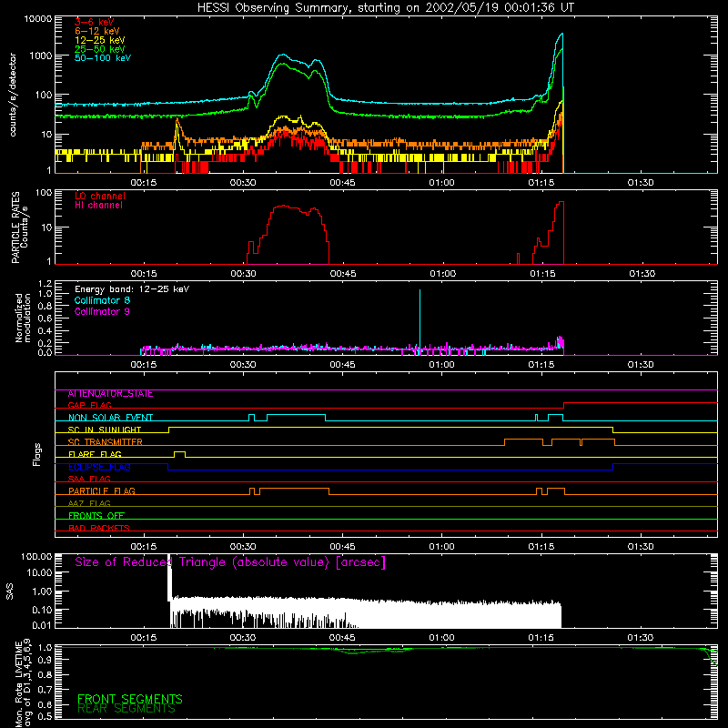This screenshot has height=728, width=728.
Task: Click the FLARE_FLAG raised pulse
Action: [179, 453]
